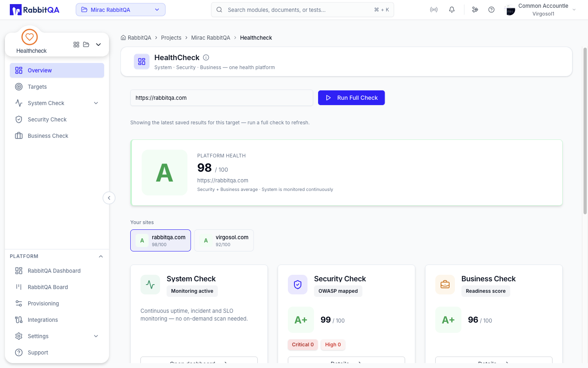Click the System Check pulse icon

(150, 285)
